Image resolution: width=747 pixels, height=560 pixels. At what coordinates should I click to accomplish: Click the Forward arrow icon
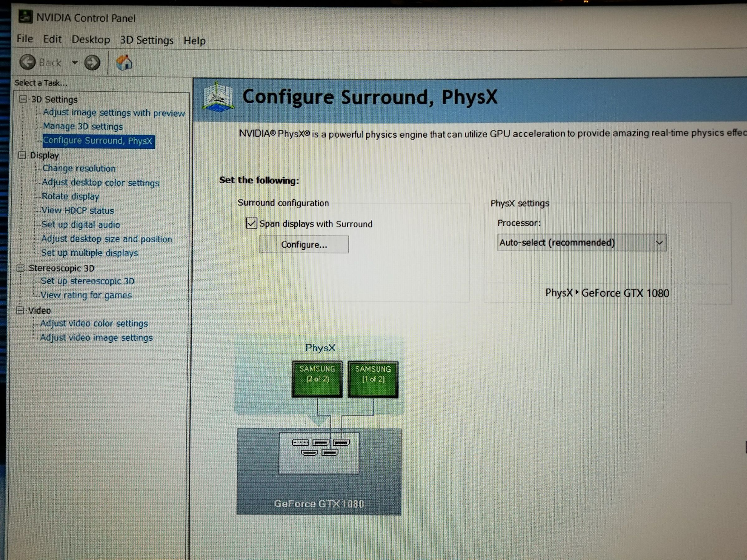click(92, 63)
